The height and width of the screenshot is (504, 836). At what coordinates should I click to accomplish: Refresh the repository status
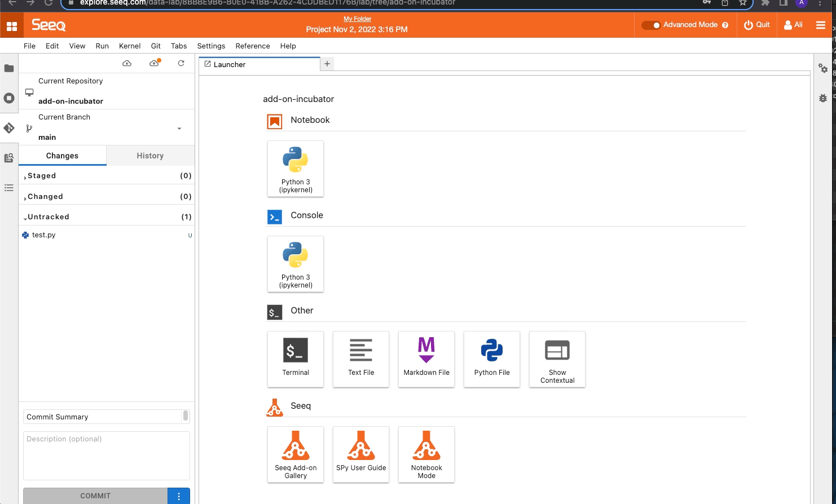point(181,64)
